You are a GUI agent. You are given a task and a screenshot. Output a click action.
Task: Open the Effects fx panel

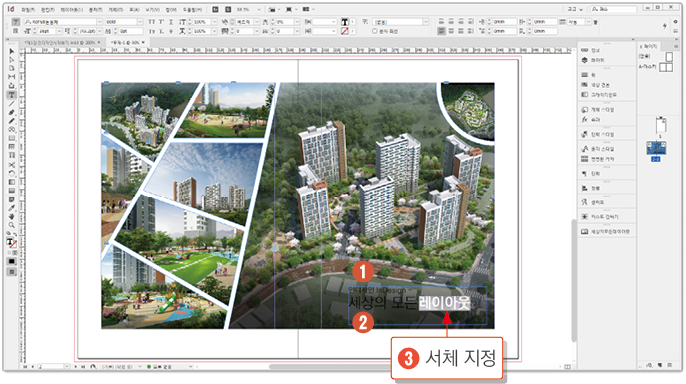point(591,119)
